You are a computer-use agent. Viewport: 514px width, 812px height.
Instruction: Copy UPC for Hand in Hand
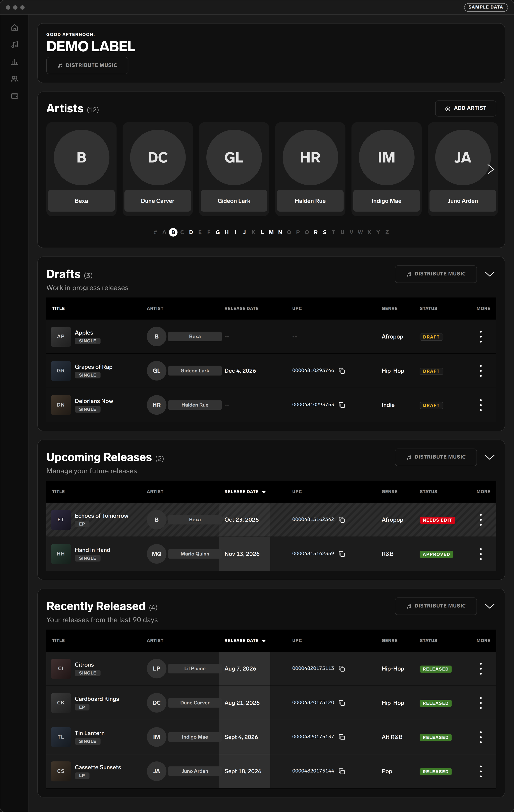[342, 554]
